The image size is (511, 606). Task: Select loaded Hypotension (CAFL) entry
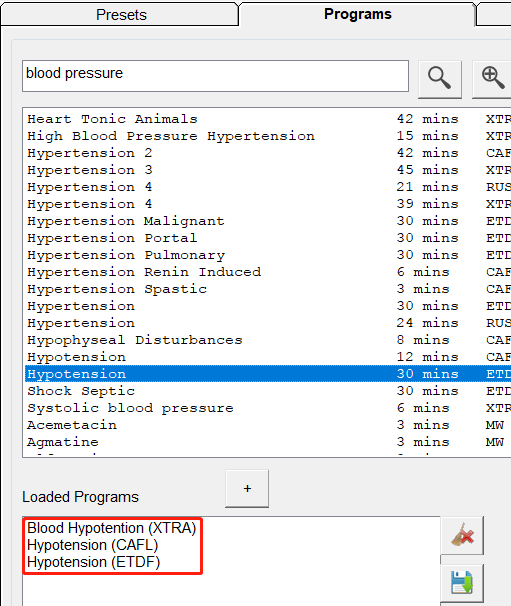[x=93, y=545]
